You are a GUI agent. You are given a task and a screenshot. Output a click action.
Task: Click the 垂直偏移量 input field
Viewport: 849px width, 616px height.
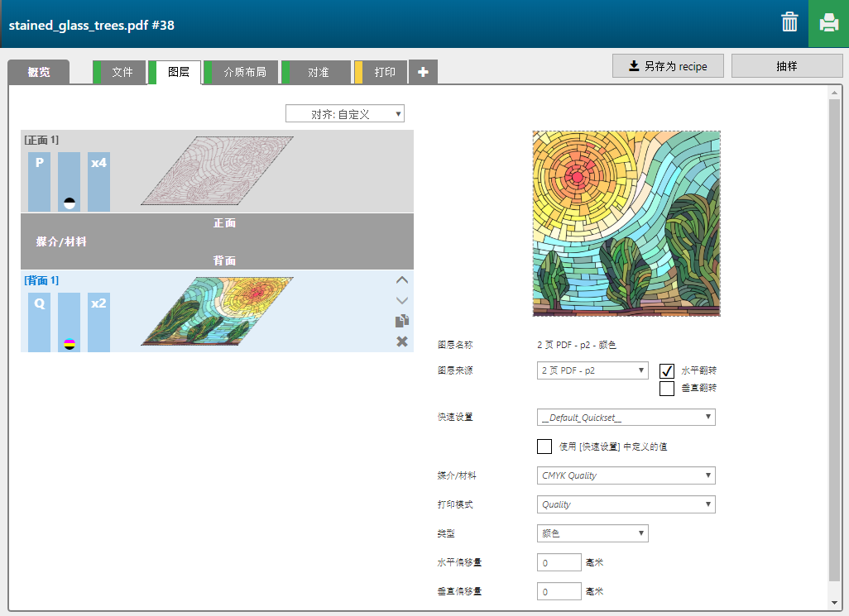pos(559,592)
